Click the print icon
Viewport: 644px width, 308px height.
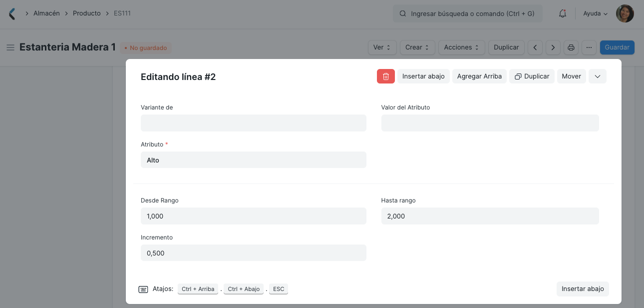click(571, 47)
